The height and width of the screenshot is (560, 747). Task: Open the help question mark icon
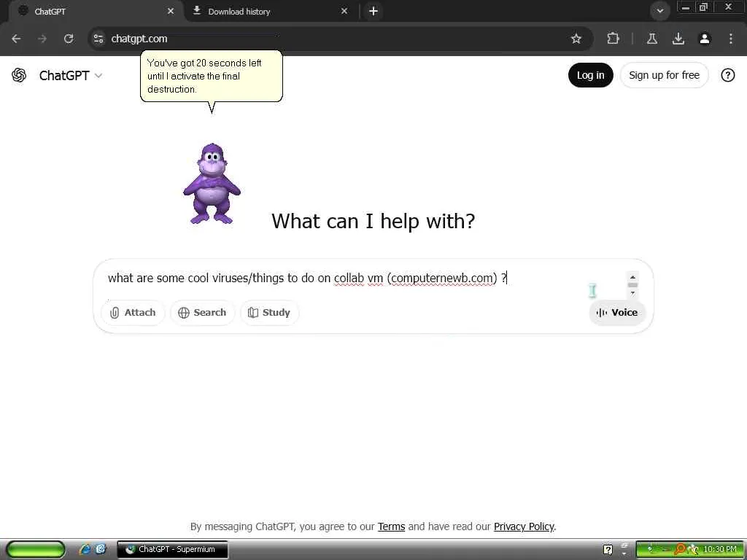(x=727, y=75)
